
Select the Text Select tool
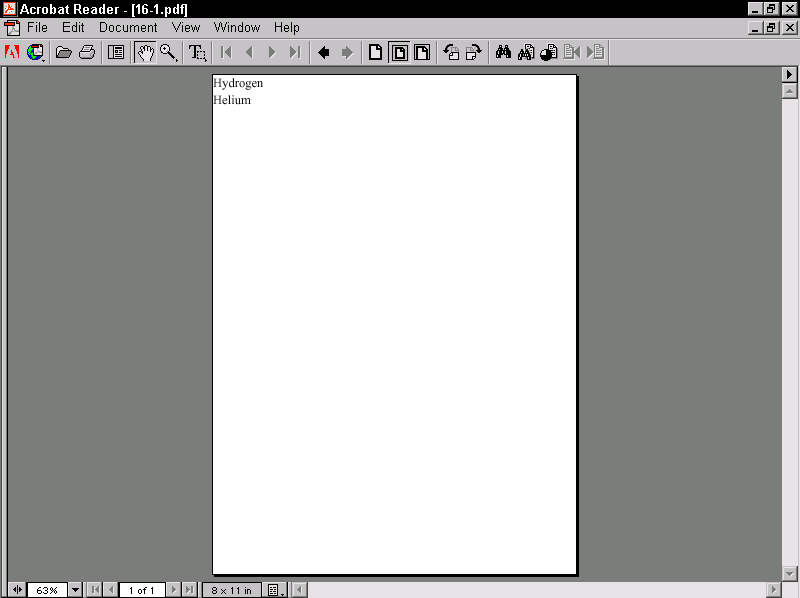(198, 53)
